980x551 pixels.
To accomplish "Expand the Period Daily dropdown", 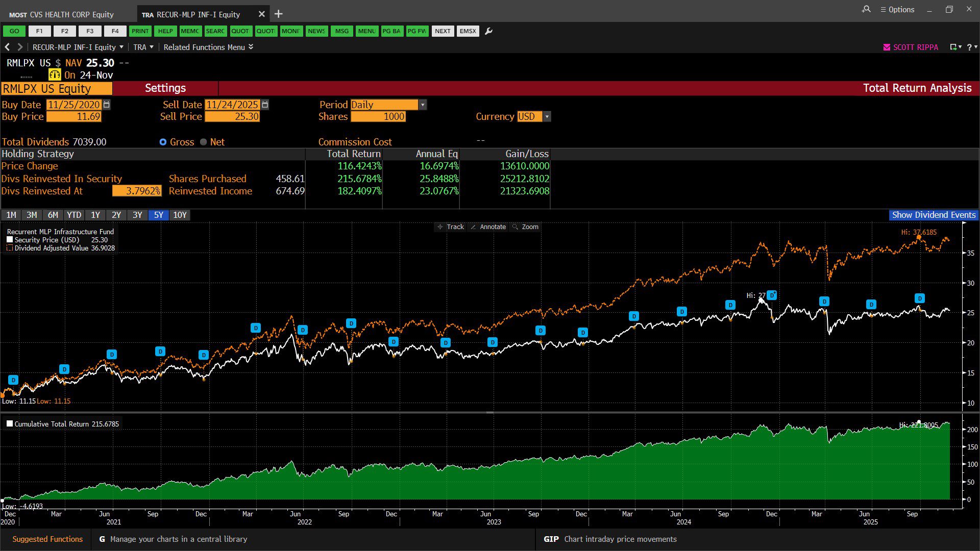I will 422,105.
